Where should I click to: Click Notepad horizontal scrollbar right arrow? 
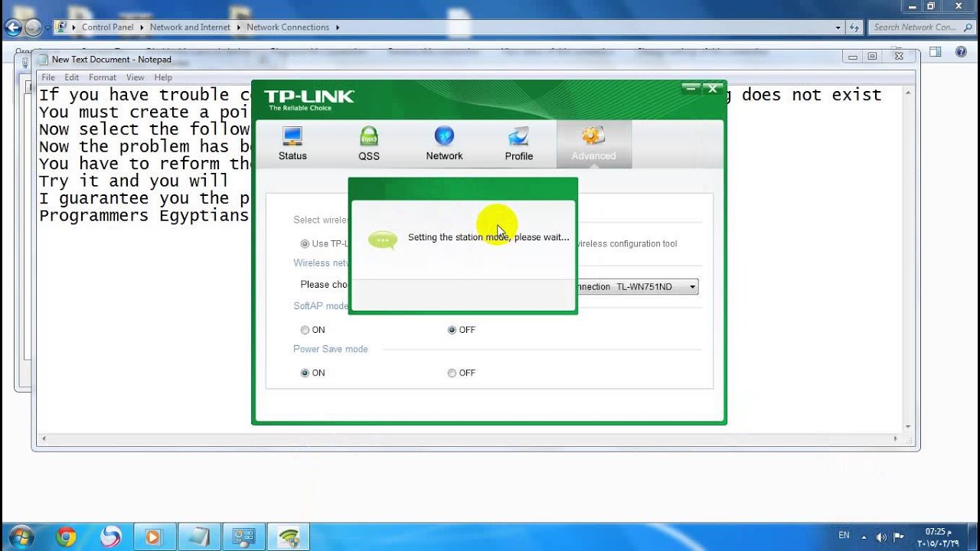pyautogui.click(x=897, y=439)
